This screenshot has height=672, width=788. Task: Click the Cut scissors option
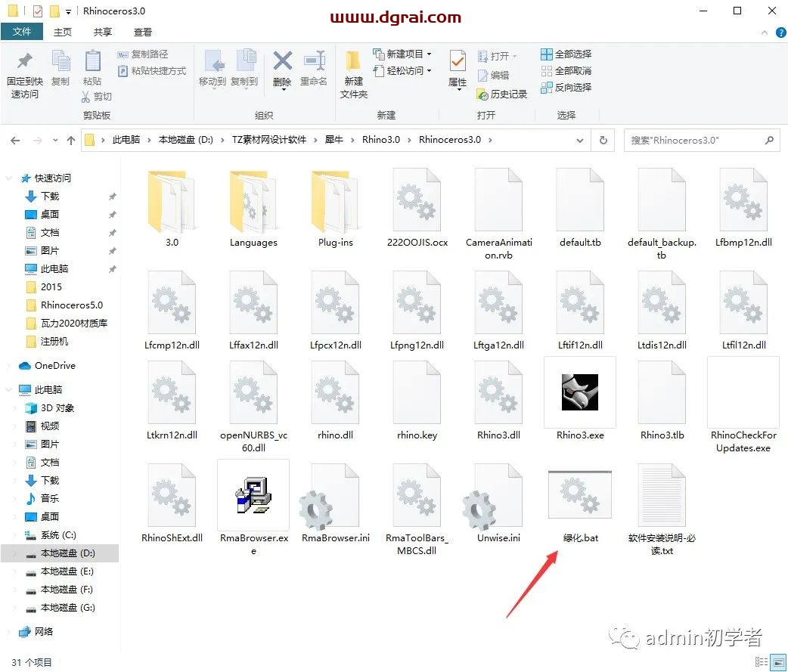click(97, 97)
